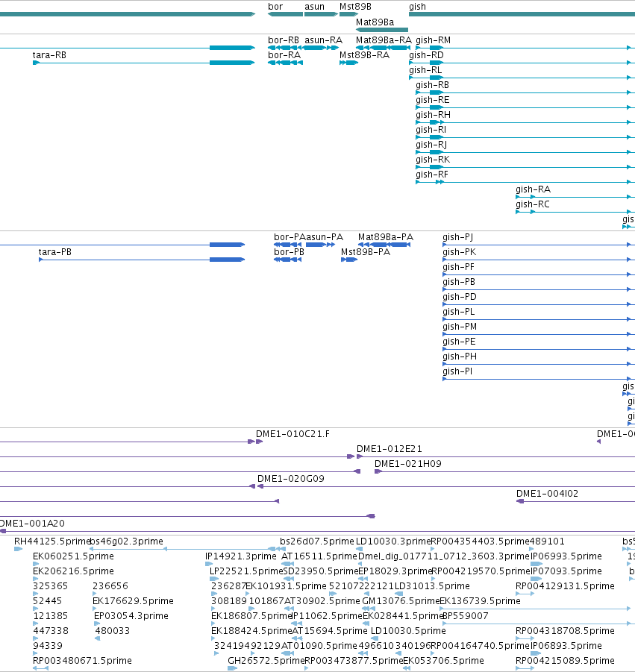Open protein gish-PM
The image size is (635, 672).
click(x=460, y=327)
